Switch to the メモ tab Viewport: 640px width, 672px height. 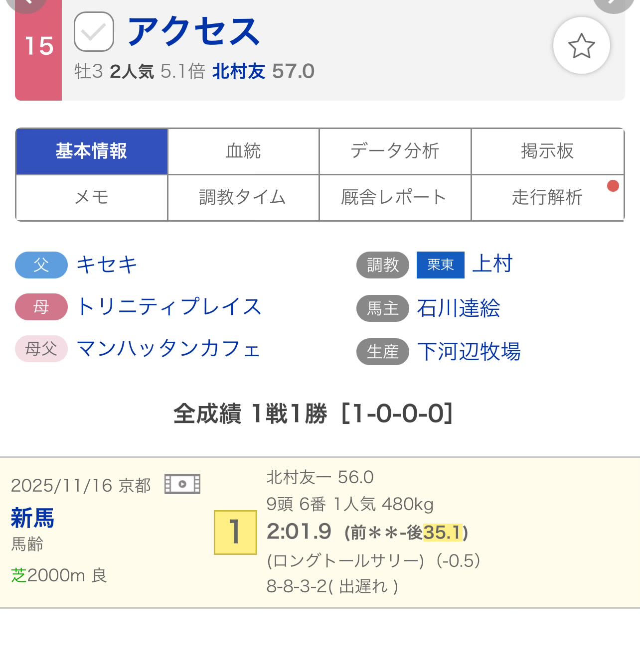92,197
